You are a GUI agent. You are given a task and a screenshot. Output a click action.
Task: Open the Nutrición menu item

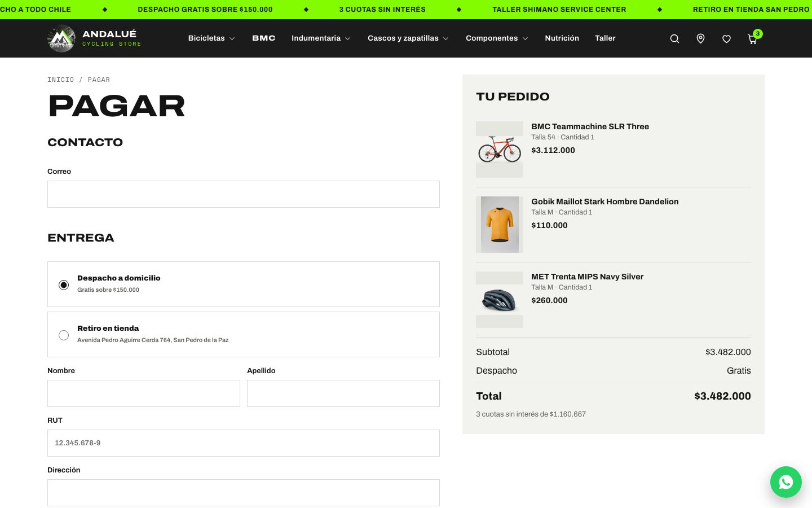click(x=562, y=38)
